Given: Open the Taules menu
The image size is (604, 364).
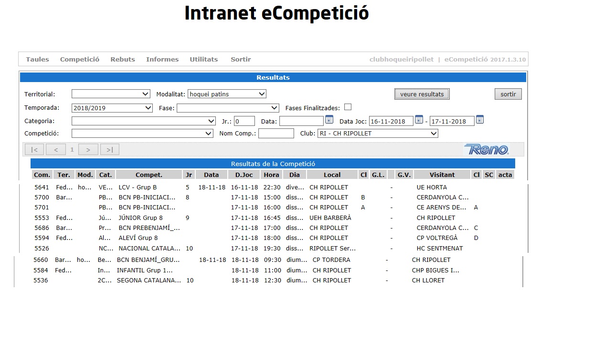Looking at the screenshot, I should click(37, 59).
